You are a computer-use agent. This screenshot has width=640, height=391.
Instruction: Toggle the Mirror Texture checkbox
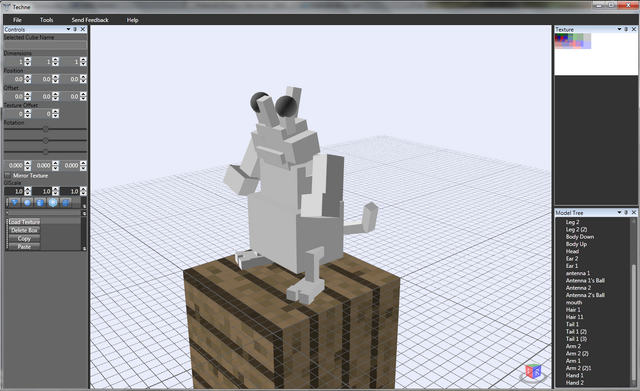[x=8, y=176]
